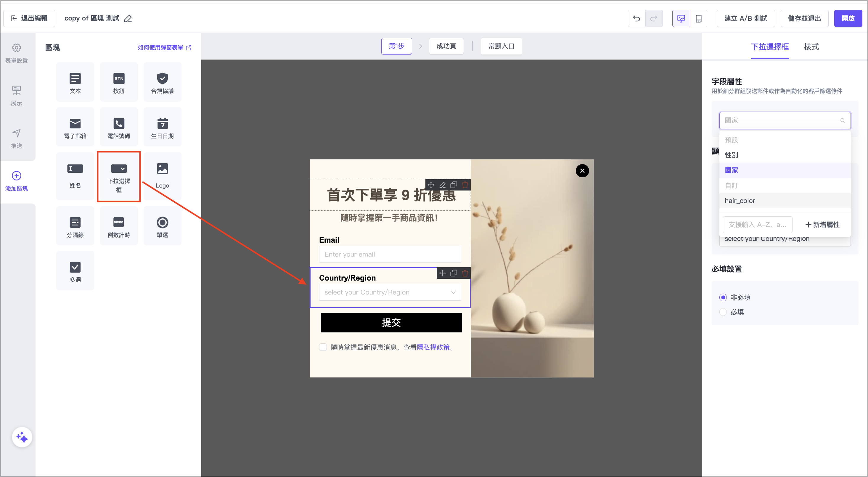
Task: Duplicate the Country/Region block
Action: 454,273
